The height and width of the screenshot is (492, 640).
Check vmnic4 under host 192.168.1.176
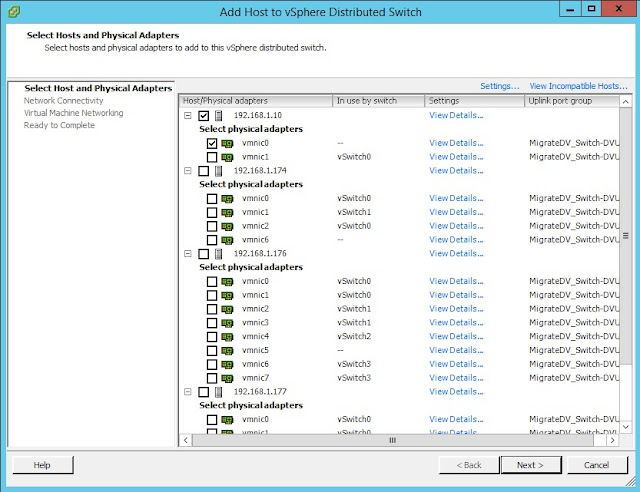pyautogui.click(x=212, y=337)
